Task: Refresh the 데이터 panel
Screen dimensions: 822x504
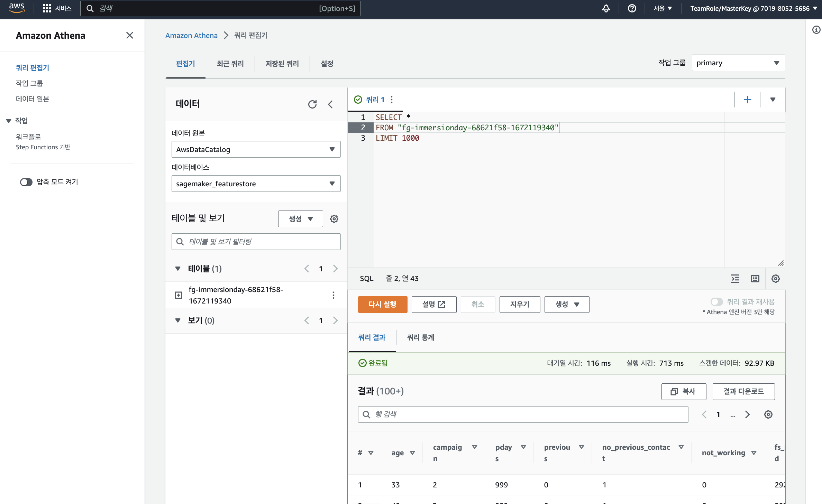Action: 312,104
